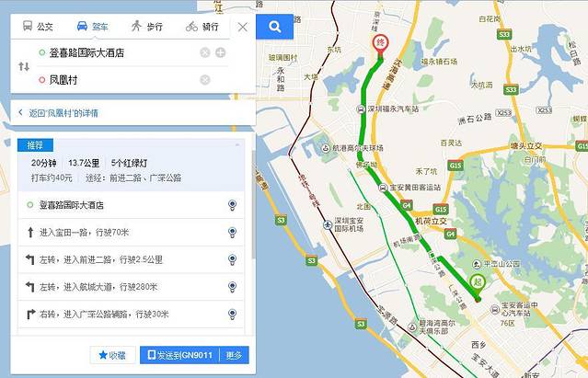Switch to 步行 walking tab
The height and width of the screenshot is (378, 588).
tap(147, 27)
